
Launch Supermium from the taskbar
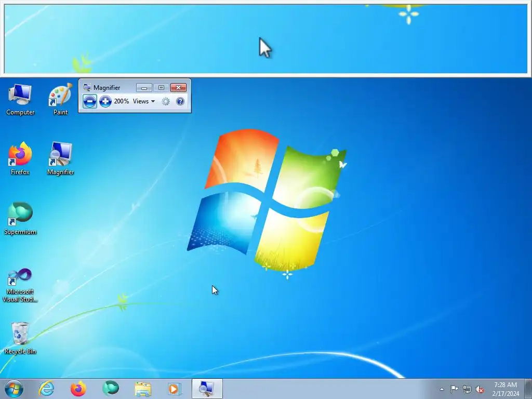pos(111,389)
